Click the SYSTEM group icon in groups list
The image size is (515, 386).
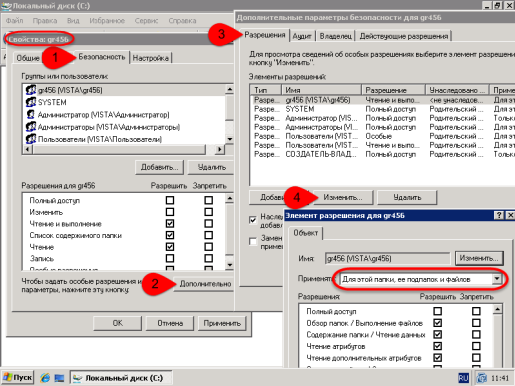(x=31, y=102)
